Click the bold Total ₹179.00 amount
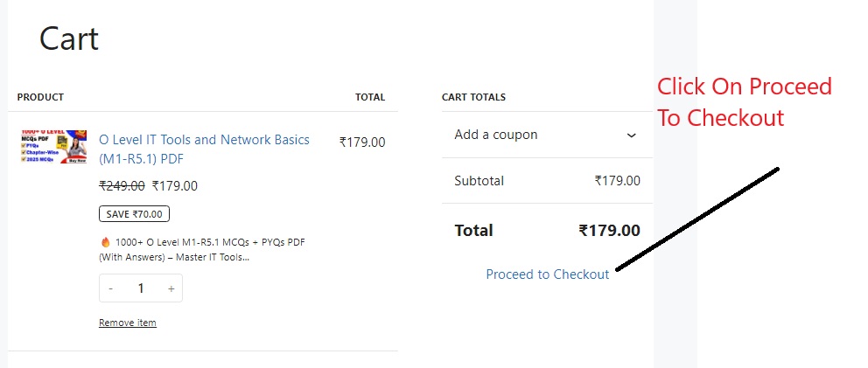The height and width of the screenshot is (368, 868). click(610, 230)
